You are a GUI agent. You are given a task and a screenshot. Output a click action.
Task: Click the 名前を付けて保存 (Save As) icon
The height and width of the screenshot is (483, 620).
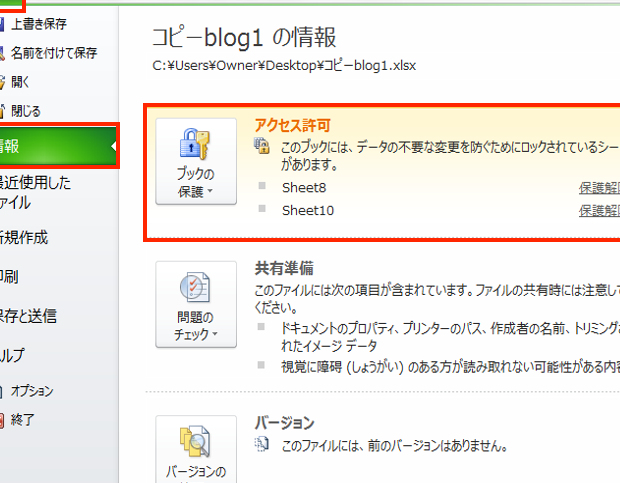4,53
